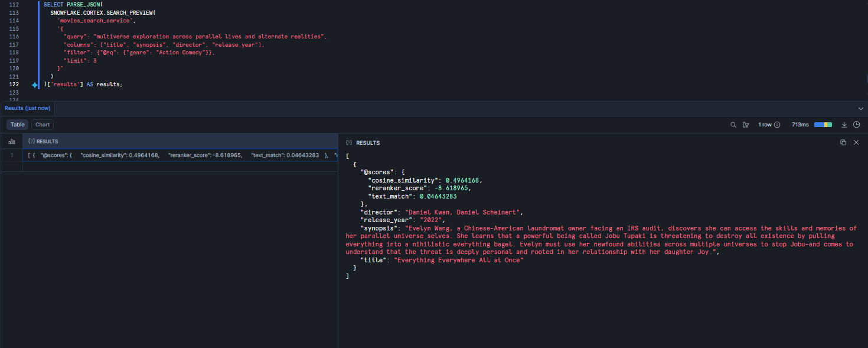Place cursor on SELECT PARSE_JSON( line

[x=73, y=5]
